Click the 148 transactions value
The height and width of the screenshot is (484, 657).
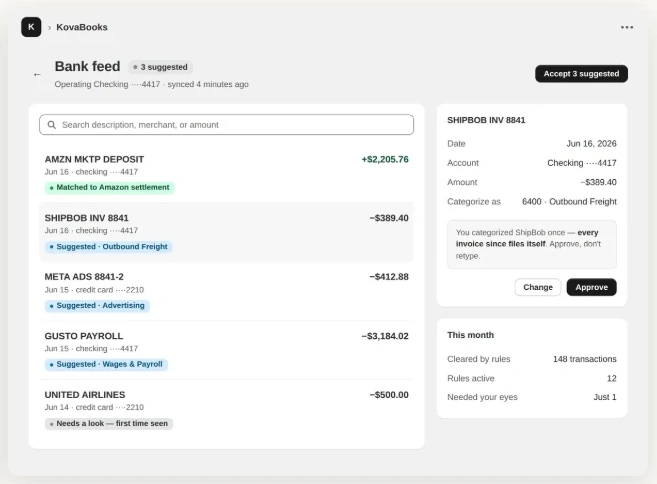point(585,359)
